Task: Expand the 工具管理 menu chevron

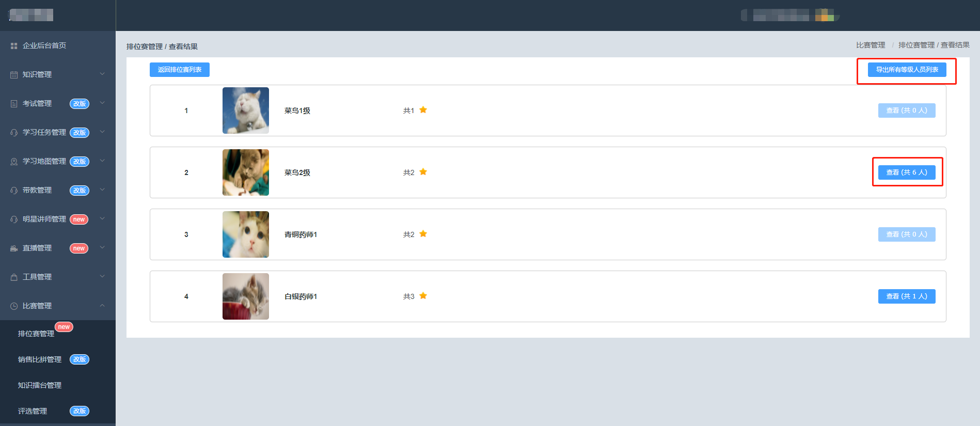Action: point(102,276)
